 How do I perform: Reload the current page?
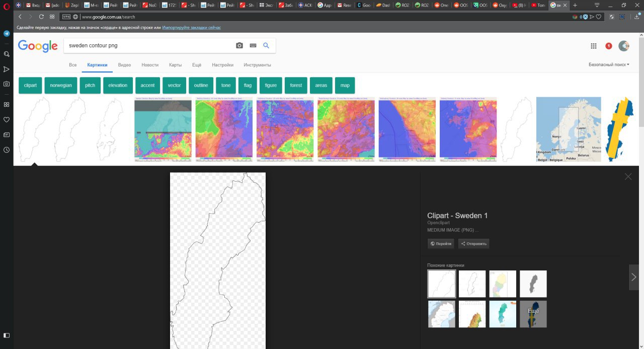click(x=41, y=17)
